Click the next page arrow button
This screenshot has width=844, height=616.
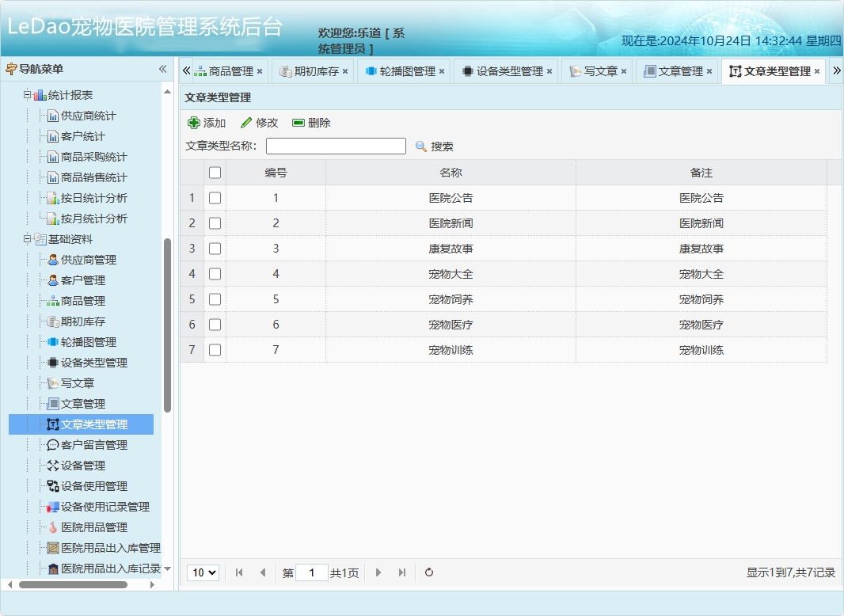[x=378, y=572]
